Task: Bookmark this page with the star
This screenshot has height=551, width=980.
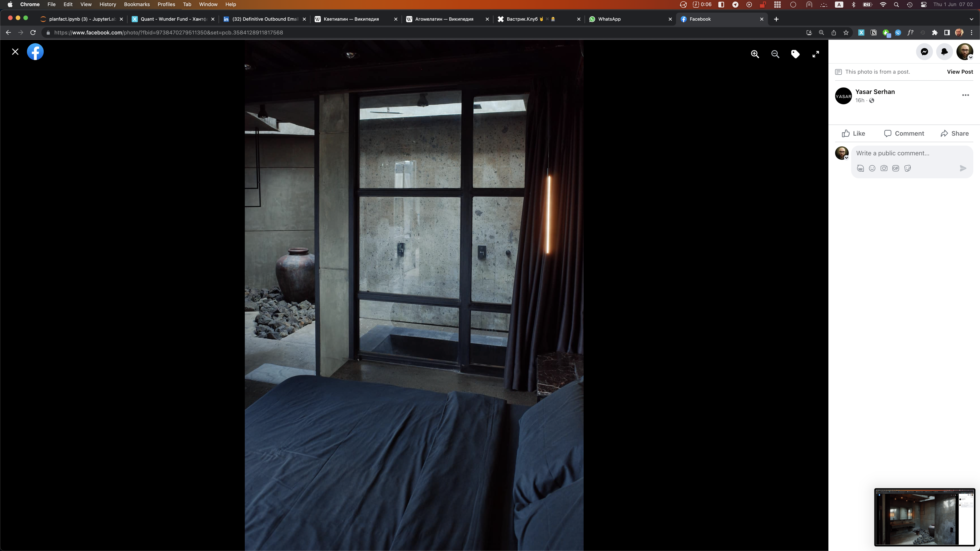Action: pyautogui.click(x=846, y=33)
